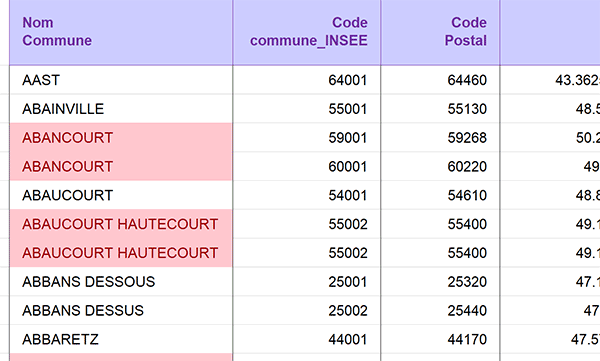Screen dimensions: 600x361
Task: Select postal code cell 55130
Action: 440,109
